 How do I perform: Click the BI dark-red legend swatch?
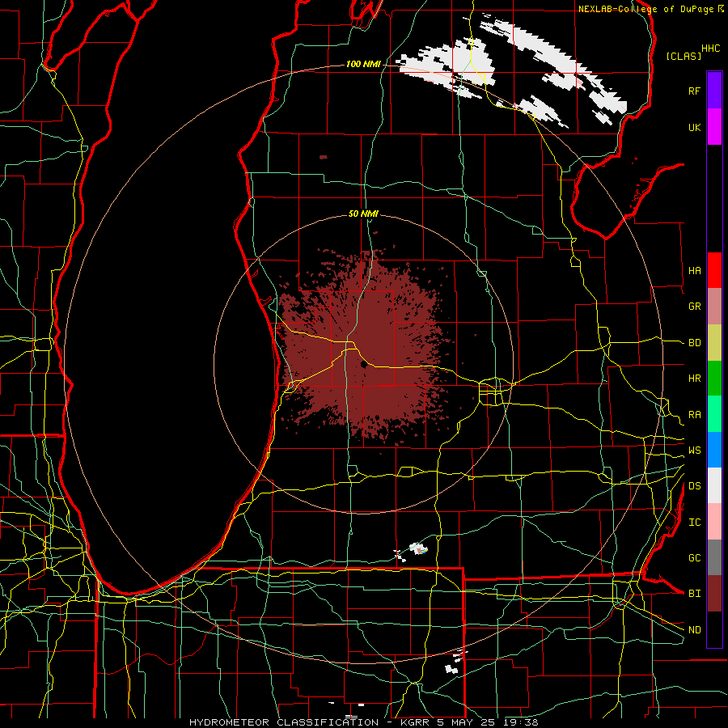point(714,594)
